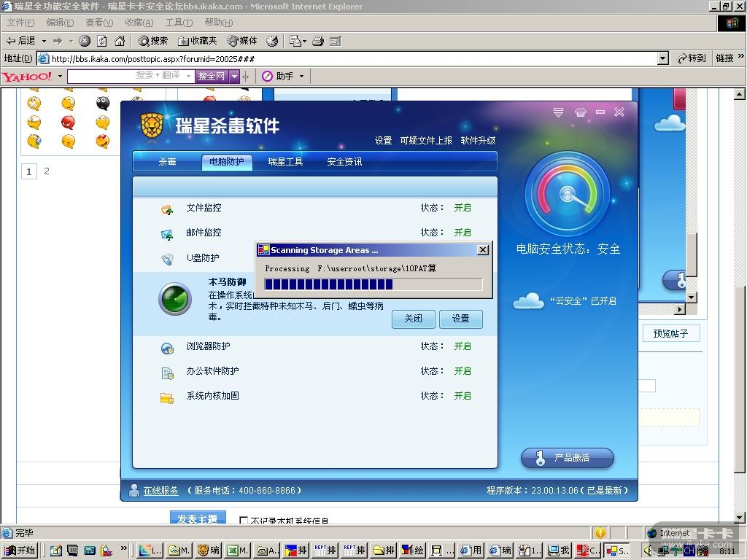Click the IE Home icon
Image resolution: width=747 pixels, height=560 pixels.
120,41
